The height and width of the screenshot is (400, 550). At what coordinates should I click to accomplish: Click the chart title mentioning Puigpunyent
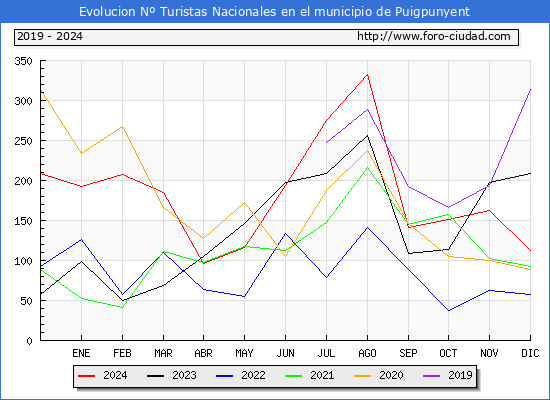pyautogui.click(x=274, y=12)
